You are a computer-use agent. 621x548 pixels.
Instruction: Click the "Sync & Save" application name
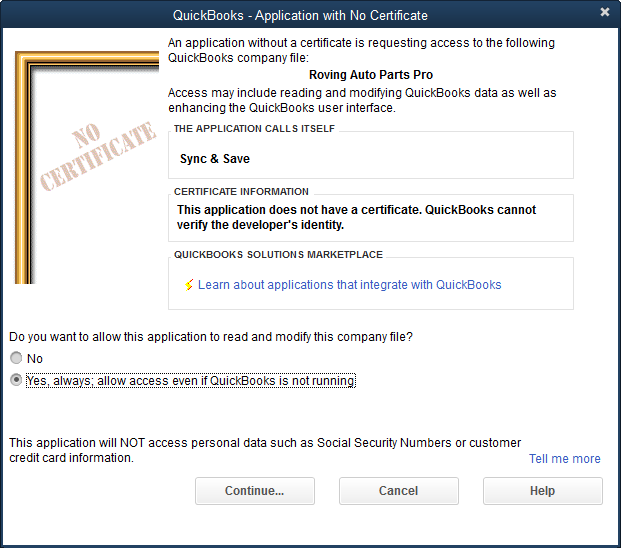pos(215,159)
